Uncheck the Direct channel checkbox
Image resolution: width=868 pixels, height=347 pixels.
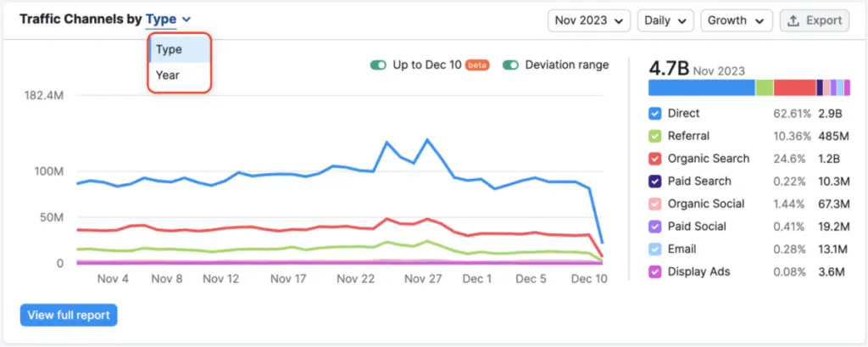(x=654, y=114)
